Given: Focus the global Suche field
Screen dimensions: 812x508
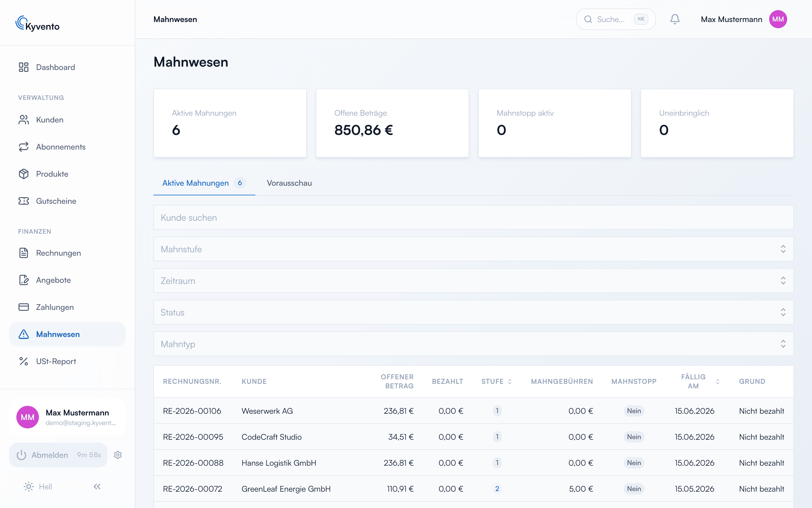Looking at the screenshot, I should tap(616, 19).
